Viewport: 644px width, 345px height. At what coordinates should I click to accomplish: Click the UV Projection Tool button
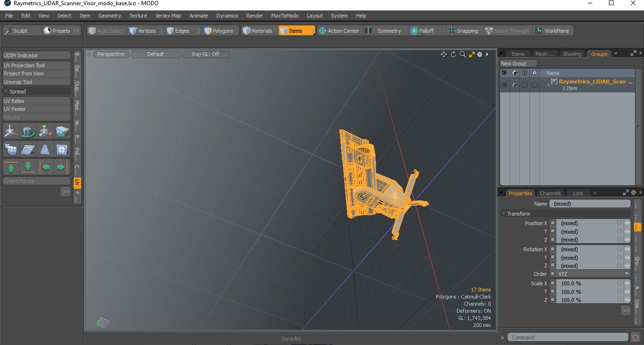tap(36, 65)
